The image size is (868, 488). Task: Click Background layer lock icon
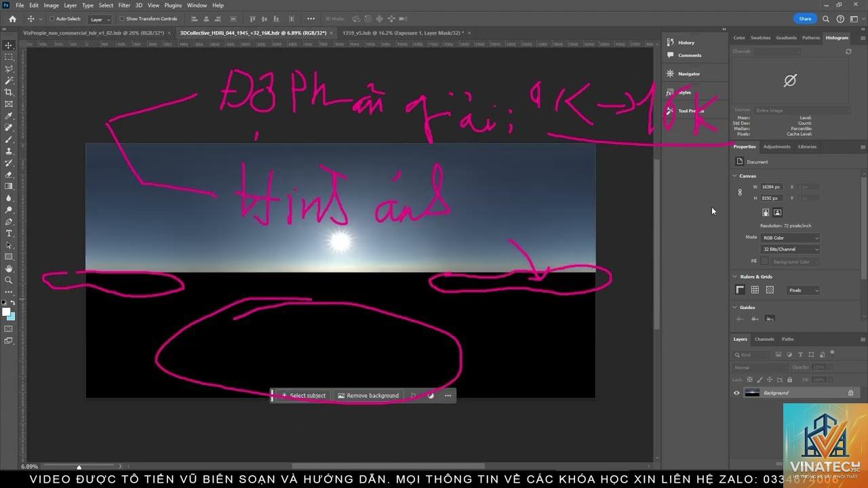(x=850, y=392)
